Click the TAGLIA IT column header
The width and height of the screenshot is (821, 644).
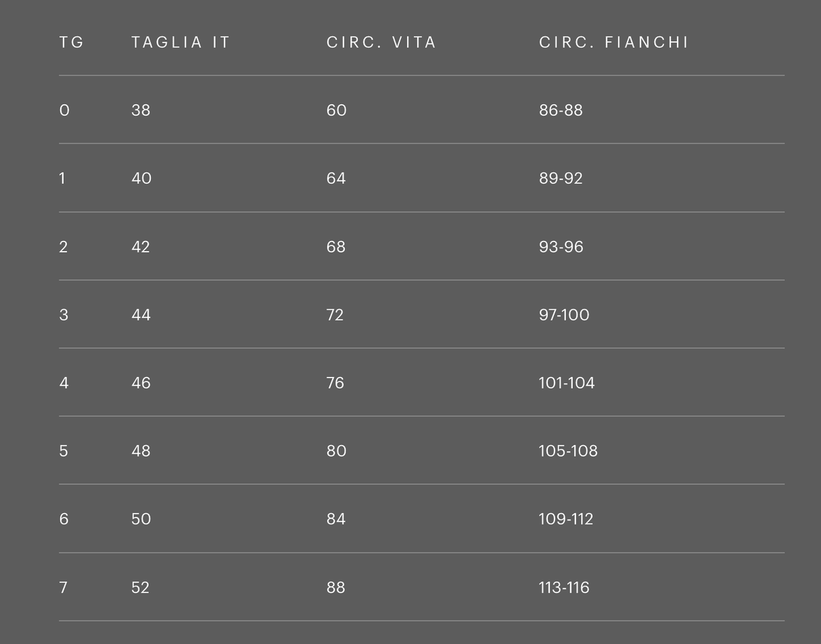(x=181, y=43)
